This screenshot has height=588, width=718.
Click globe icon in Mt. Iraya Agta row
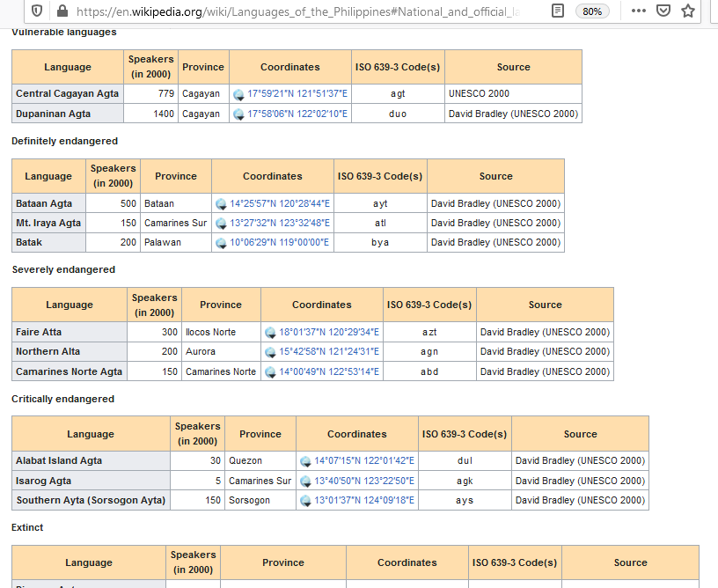click(x=221, y=224)
